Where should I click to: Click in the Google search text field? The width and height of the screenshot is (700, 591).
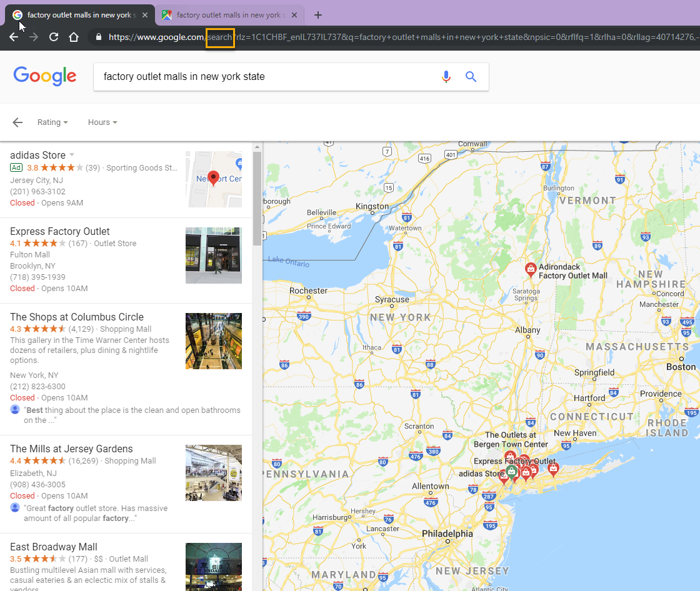pyautogui.click(x=262, y=77)
